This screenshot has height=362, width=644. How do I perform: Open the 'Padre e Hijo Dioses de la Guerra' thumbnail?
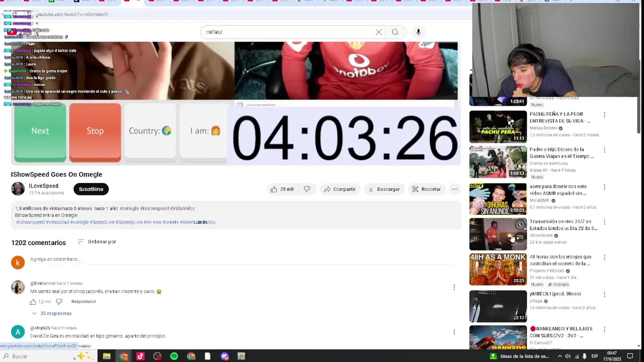click(x=498, y=162)
